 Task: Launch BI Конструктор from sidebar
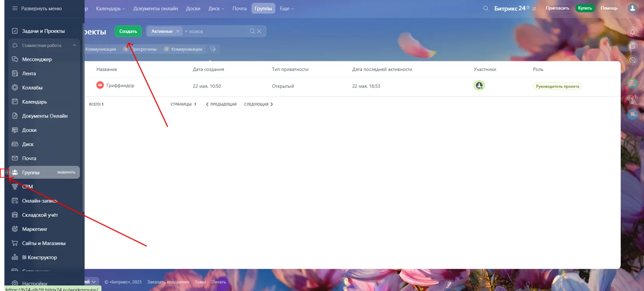39,258
